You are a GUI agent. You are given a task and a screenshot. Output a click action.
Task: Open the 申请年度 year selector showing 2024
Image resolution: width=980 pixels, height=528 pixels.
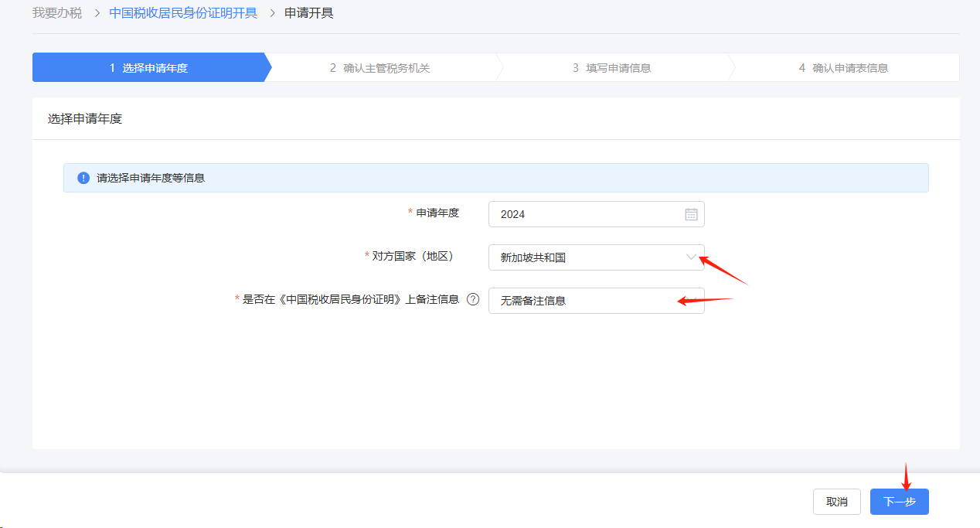coord(595,214)
